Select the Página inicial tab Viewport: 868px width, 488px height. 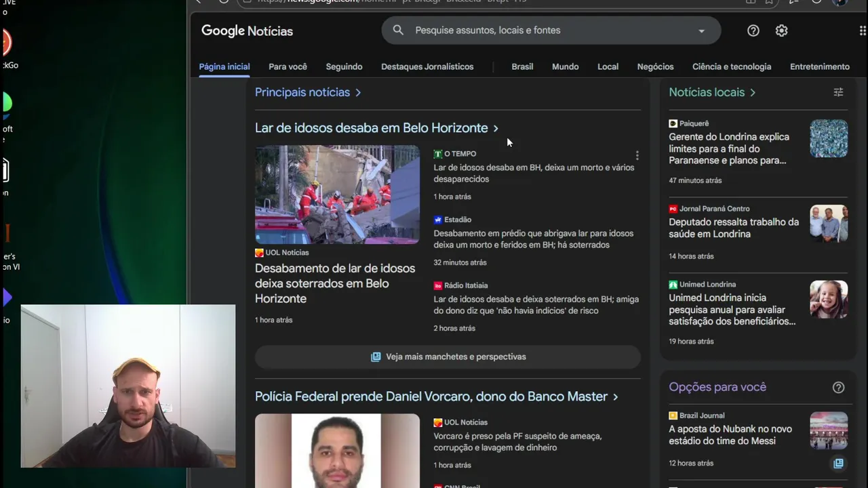(x=224, y=66)
